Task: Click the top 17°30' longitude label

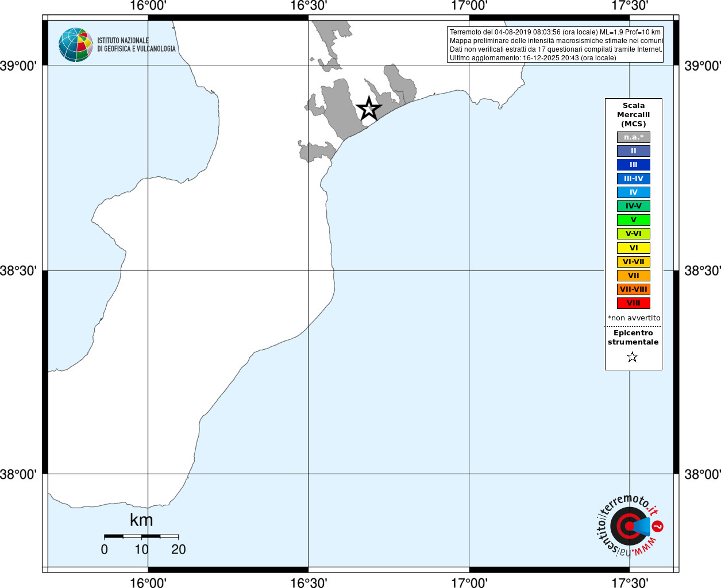Action: (x=630, y=6)
